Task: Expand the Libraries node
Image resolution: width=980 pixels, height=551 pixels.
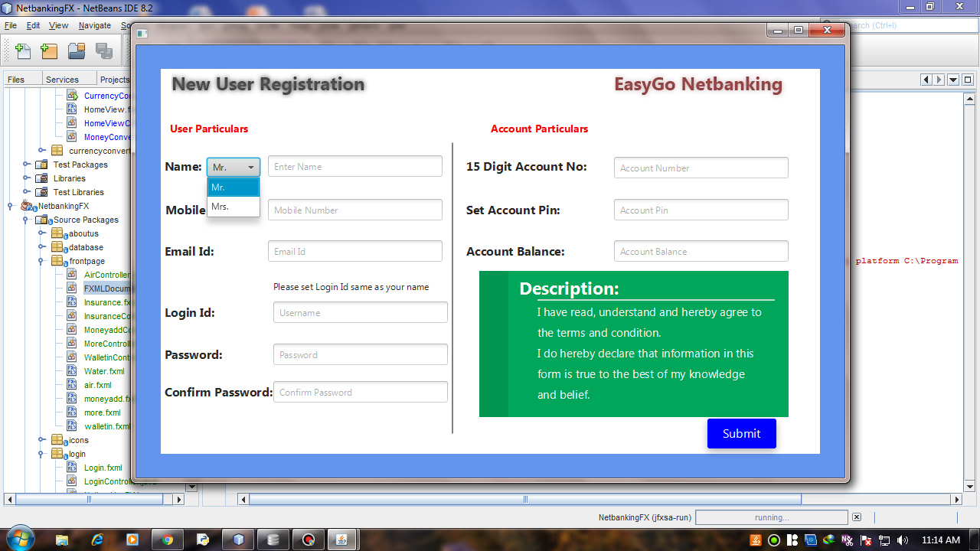Action: 26,178
